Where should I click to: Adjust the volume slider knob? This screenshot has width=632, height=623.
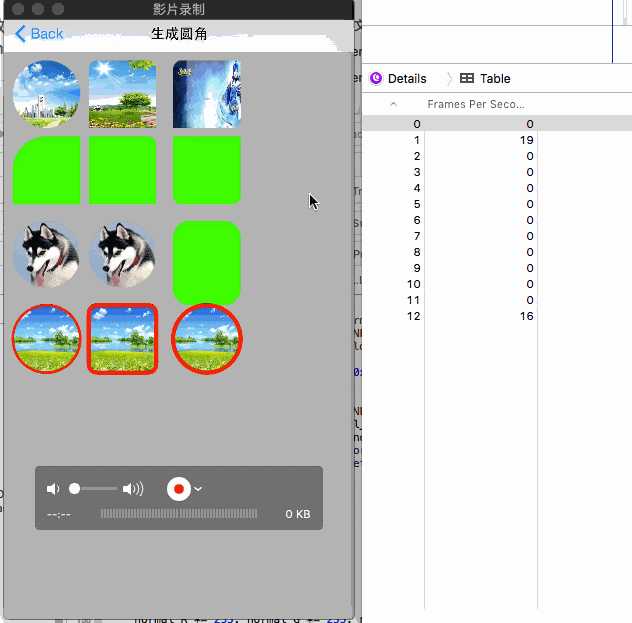coord(75,488)
